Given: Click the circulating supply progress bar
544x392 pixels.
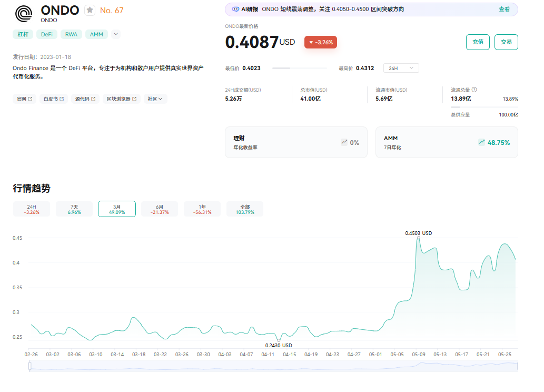Looking at the screenshot, I should pos(484,107).
